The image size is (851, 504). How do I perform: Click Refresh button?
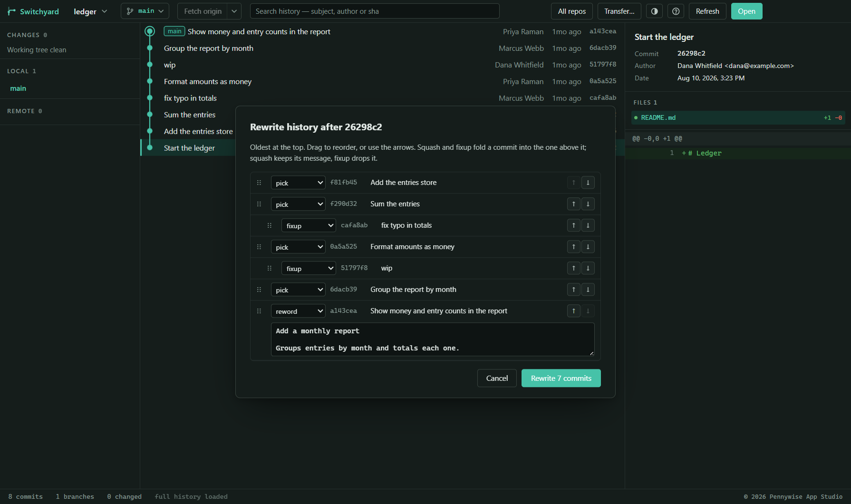pos(707,11)
